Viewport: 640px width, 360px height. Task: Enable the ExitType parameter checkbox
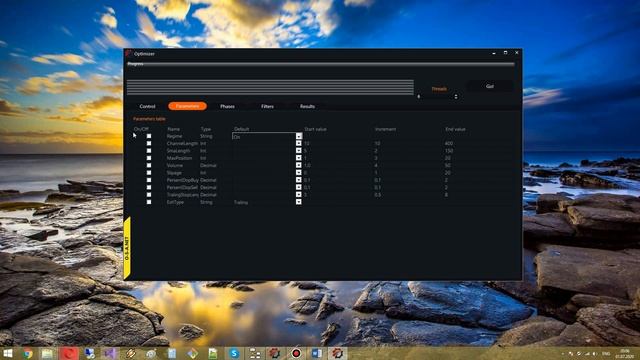pos(149,202)
